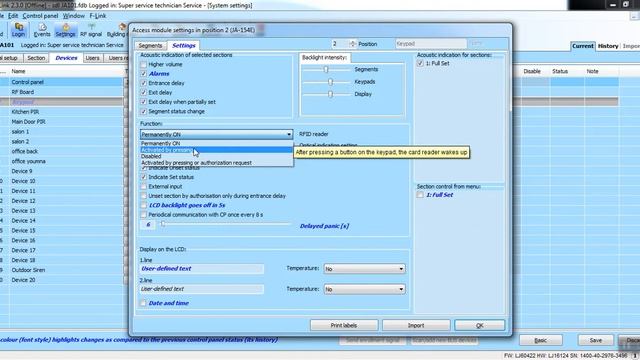Adjust the Display backlight slider
This screenshot has width=640, height=360.
click(x=331, y=94)
